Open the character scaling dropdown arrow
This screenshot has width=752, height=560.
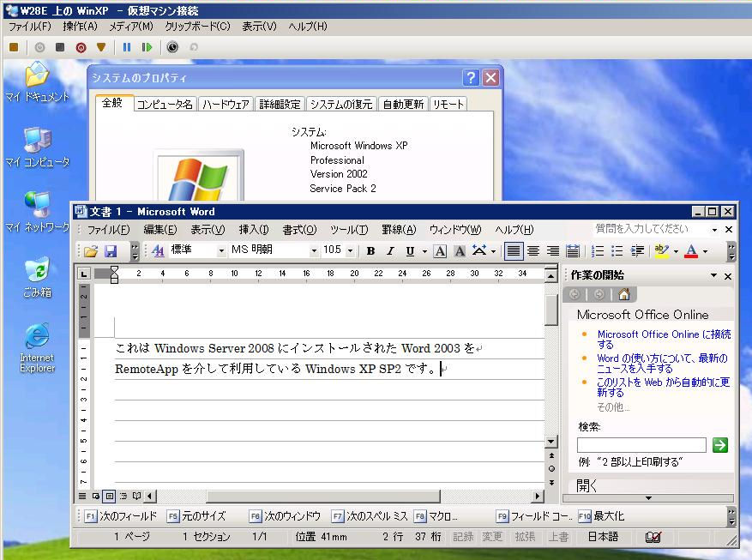tap(493, 251)
